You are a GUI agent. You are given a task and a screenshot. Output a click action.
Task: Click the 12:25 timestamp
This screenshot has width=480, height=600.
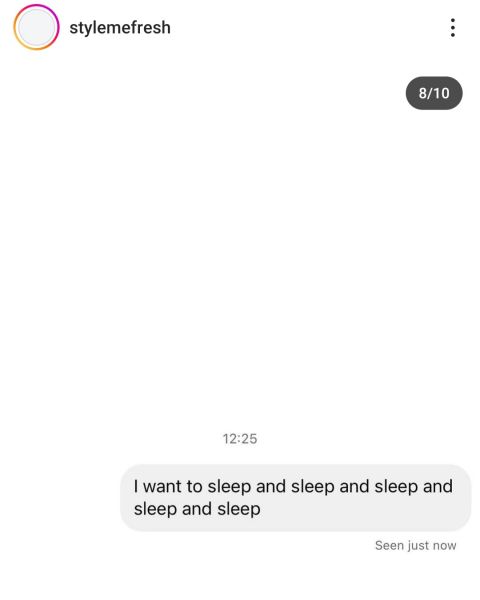point(240,439)
